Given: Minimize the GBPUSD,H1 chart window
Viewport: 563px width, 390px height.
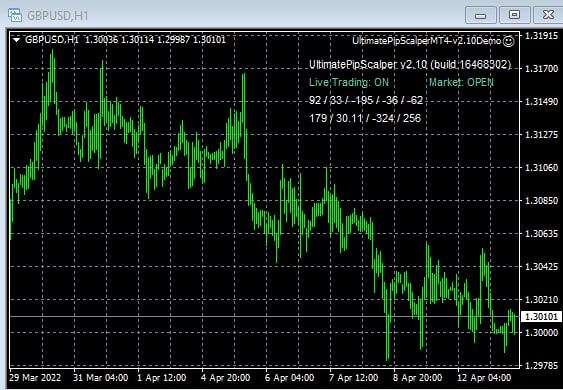Looking at the screenshot, I should (x=480, y=15).
